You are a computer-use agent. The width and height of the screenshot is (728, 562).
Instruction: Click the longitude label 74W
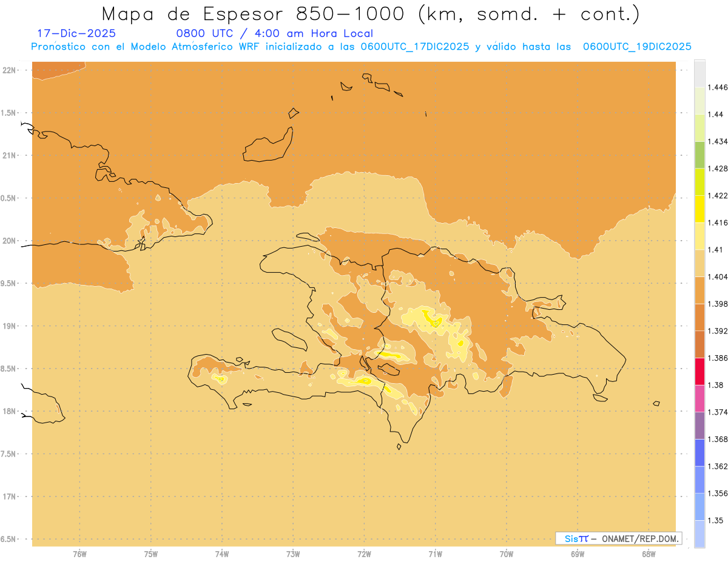click(x=222, y=555)
